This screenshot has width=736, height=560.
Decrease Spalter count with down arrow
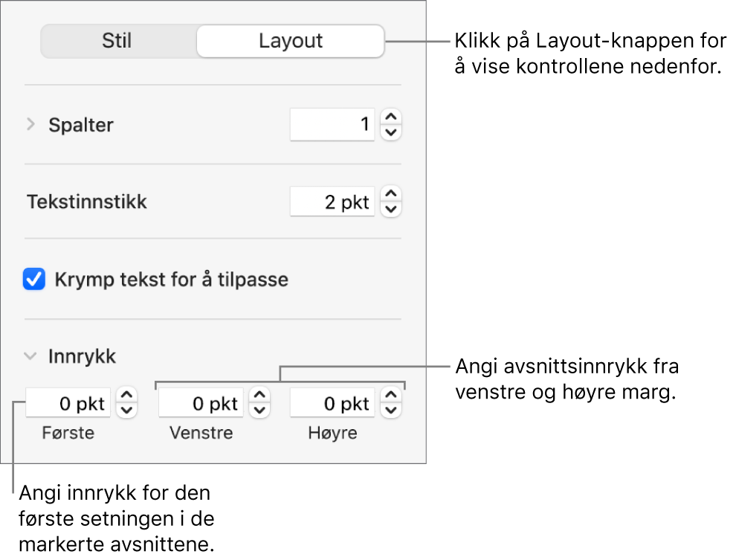(x=391, y=133)
